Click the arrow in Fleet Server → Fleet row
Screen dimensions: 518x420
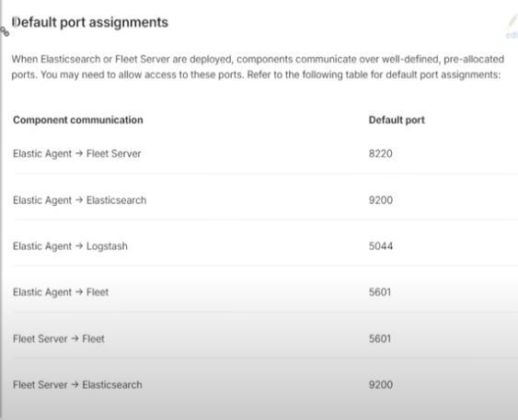coord(75,338)
